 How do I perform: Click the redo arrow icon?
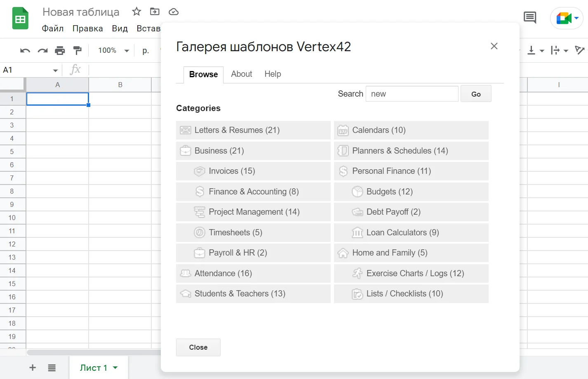(x=42, y=51)
